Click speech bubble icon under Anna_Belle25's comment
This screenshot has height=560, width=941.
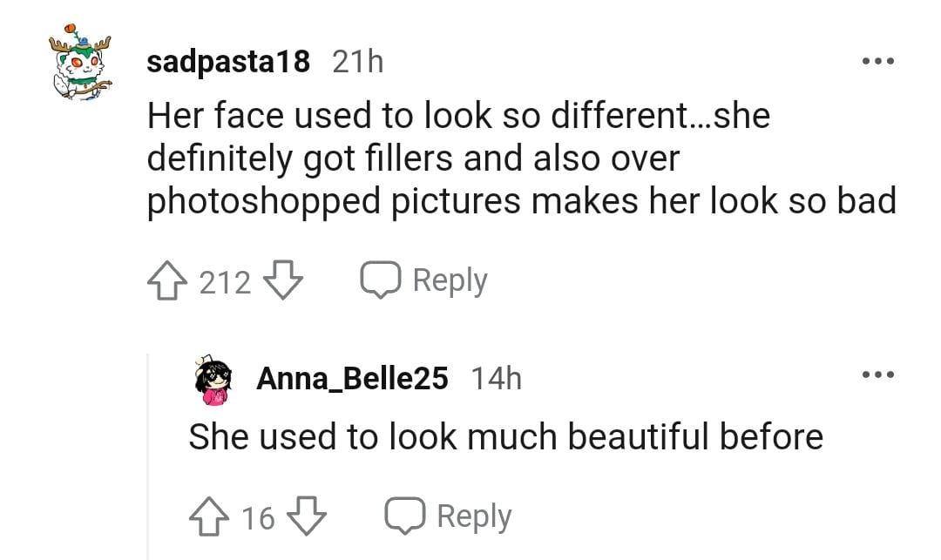(405, 516)
